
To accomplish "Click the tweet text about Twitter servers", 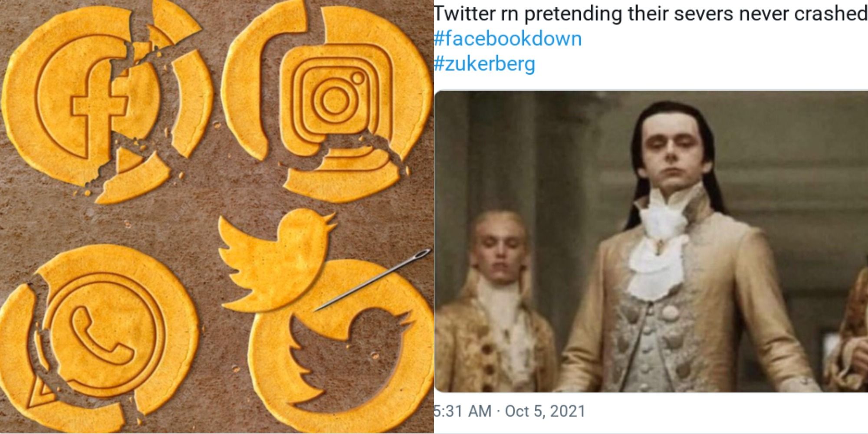I will (x=651, y=14).
